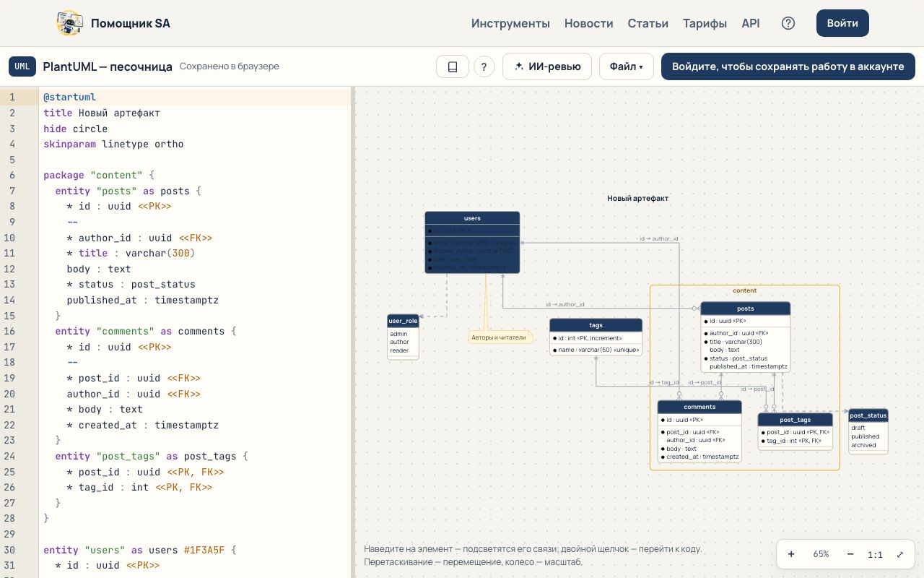Viewport: 924px width, 578px height.
Task: Start the ИИ-ревью review
Action: tap(547, 66)
